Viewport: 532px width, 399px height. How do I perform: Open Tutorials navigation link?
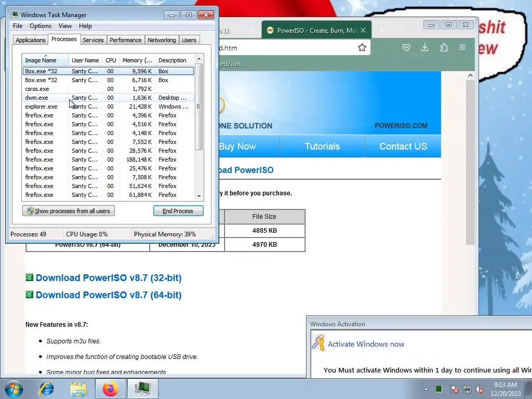[x=322, y=146]
